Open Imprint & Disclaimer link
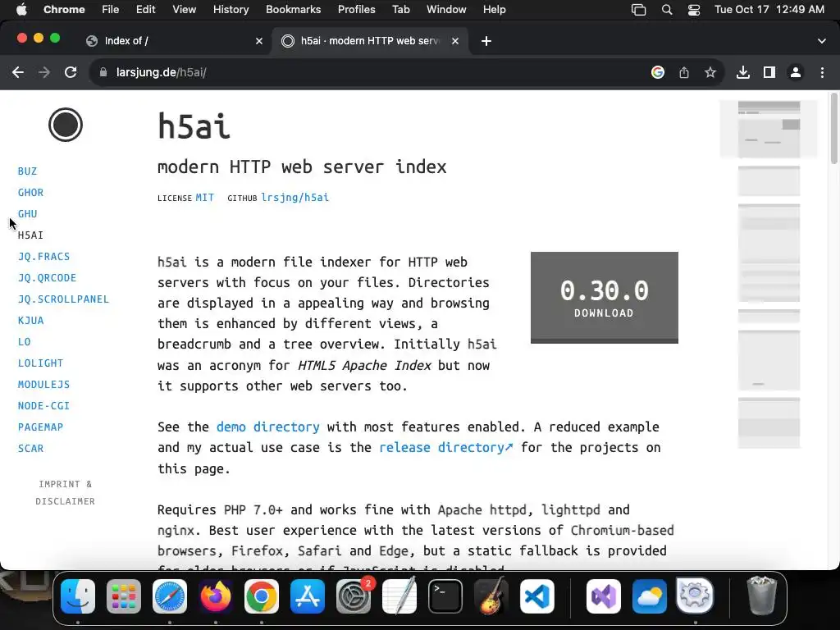The image size is (840, 630). click(x=66, y=492)
